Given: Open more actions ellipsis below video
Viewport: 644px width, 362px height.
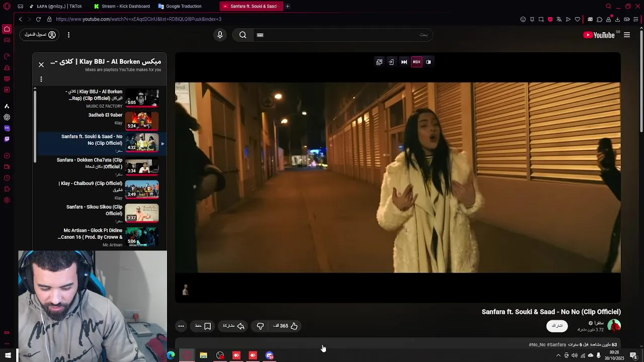Looking at the screenshot, I should (181, 326).
